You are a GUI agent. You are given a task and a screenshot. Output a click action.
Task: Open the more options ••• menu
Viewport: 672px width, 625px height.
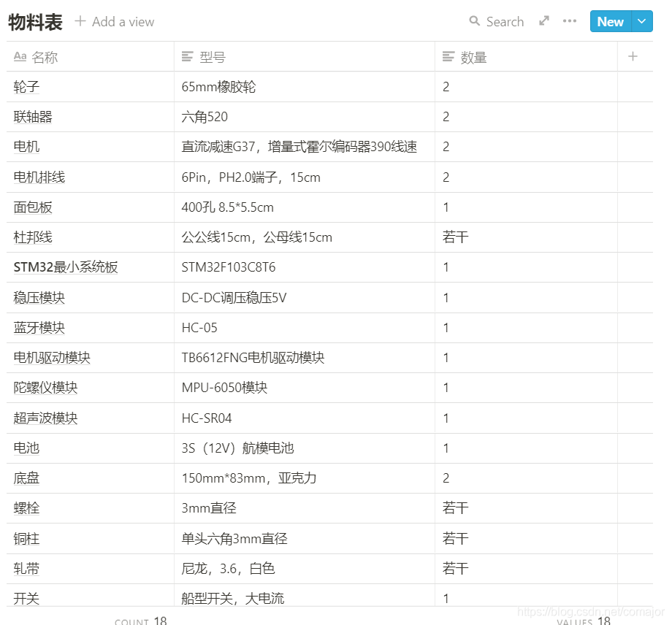tap(569, 21)
